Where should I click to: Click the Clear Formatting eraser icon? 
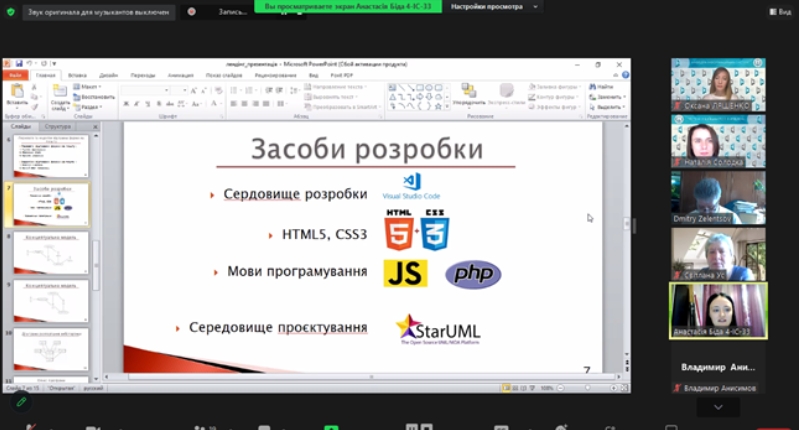pos(218,91)
